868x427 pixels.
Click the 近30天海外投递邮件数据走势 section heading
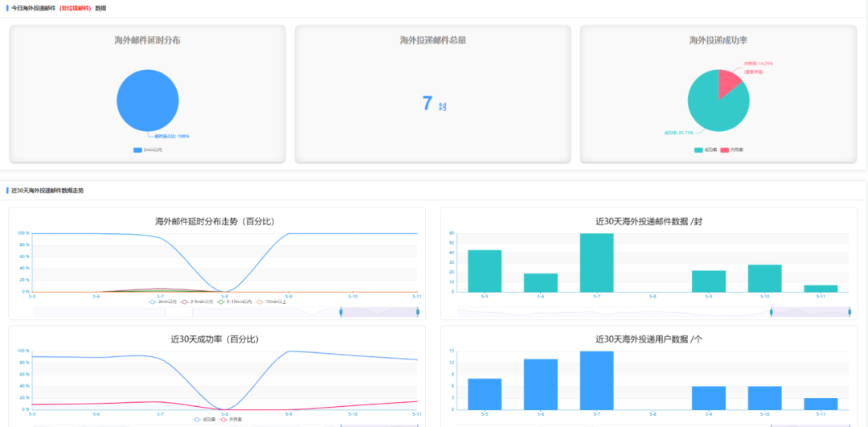[47, 190]
